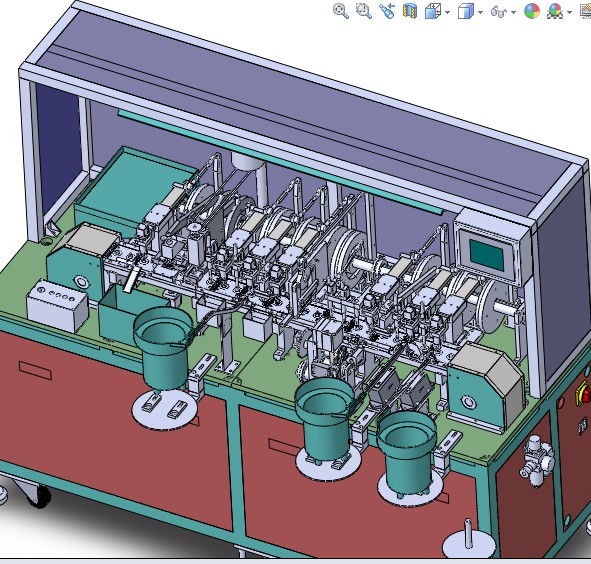Expand the Apply Scene dropdown arrow

569,12
